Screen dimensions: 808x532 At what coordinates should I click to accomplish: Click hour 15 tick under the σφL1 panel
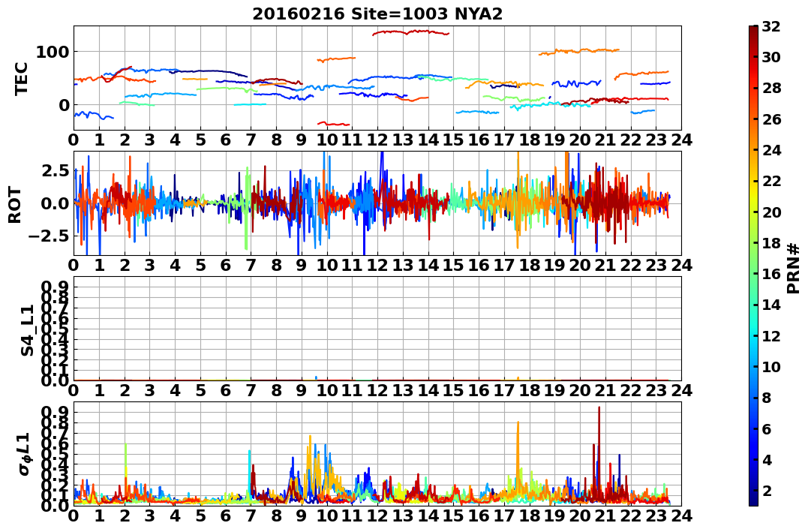(x=453, y=516)
